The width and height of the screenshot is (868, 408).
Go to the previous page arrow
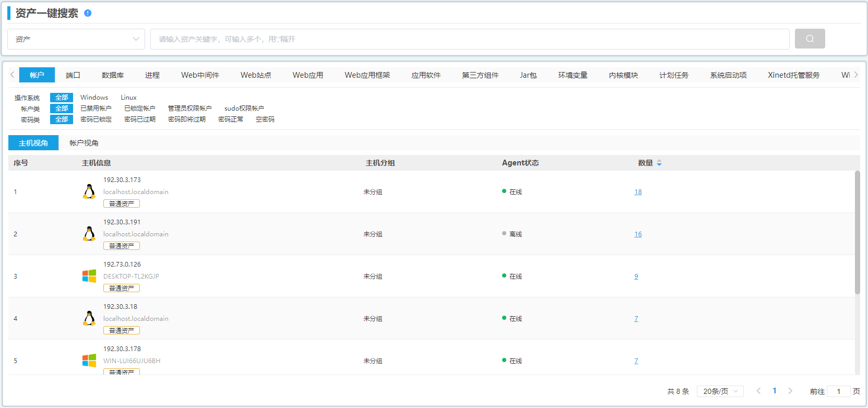point(758,391)
